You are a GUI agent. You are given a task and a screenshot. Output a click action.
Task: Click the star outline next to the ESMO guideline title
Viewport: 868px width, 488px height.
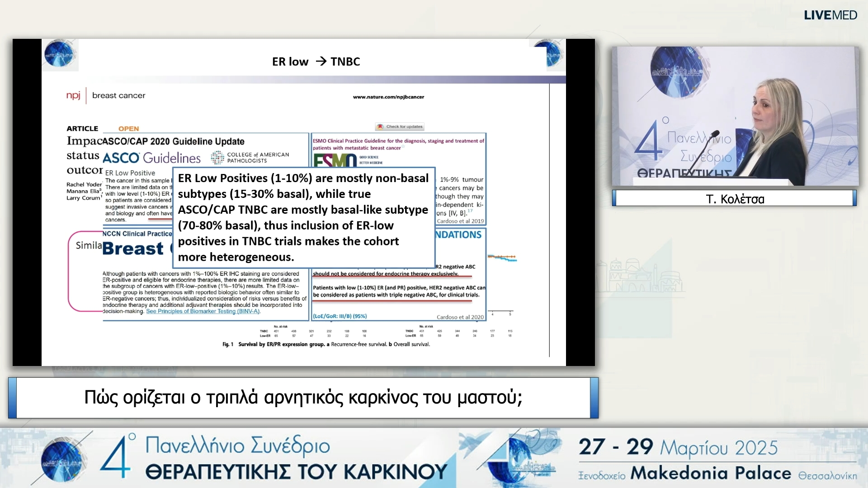pos(403,145)
